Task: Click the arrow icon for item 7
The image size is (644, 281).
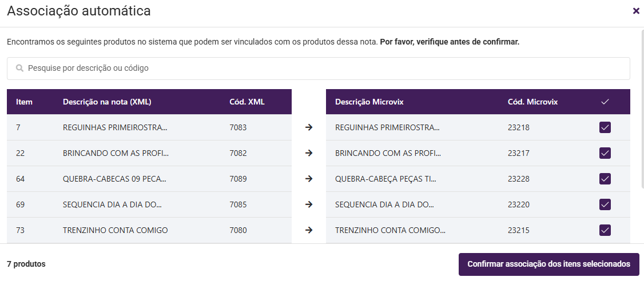Action: pos(309,127)
